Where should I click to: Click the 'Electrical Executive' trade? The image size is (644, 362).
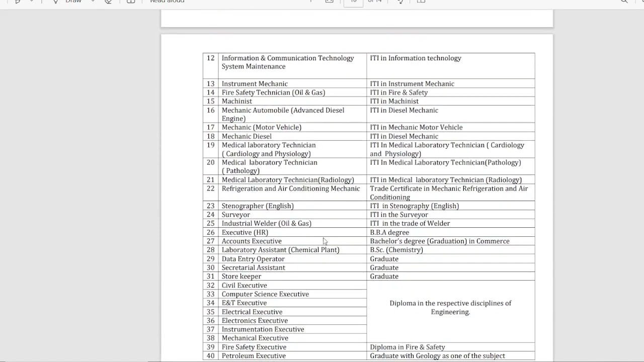pos(252,312)
